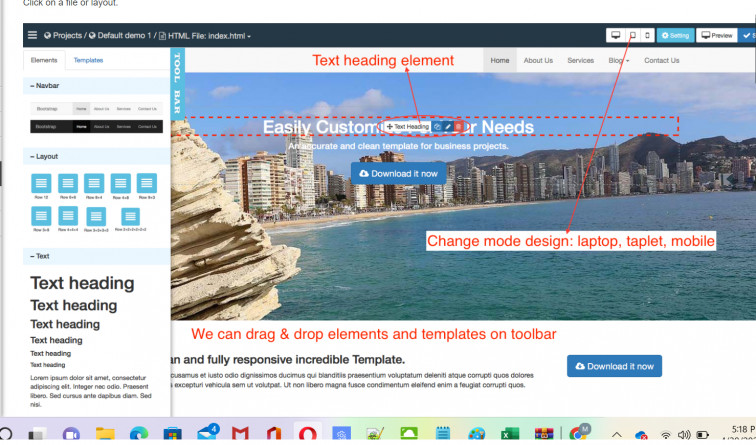Click the pencil edit icon on Text Heading
Viewport: 756px width, 445px height.
pyautogui.click(x=448, y=126)
